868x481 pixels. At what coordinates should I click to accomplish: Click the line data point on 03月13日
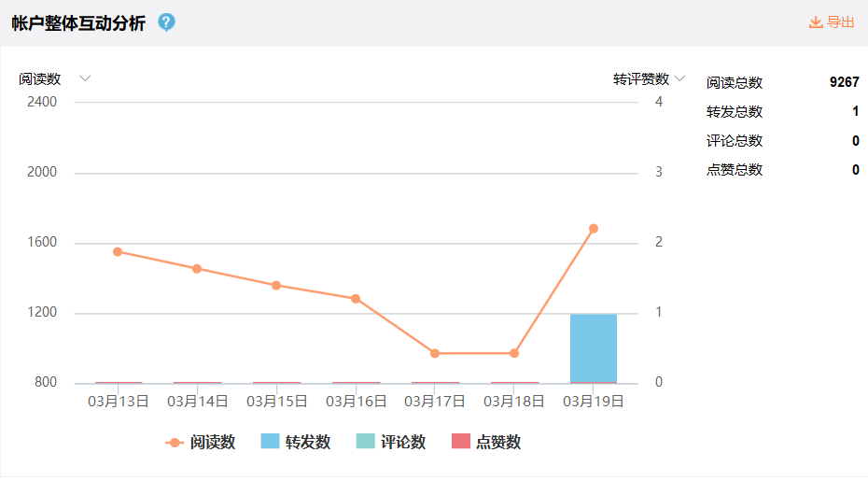[x=118, y=251]
